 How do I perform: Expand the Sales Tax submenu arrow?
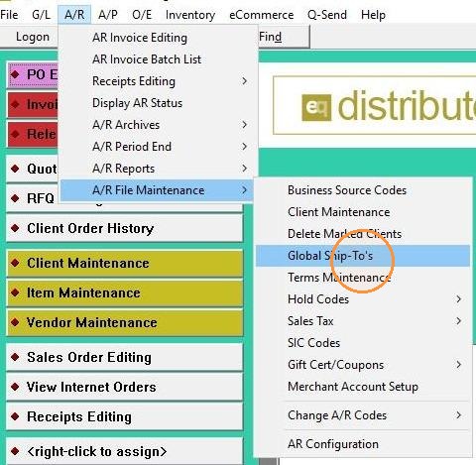point(459,321)
